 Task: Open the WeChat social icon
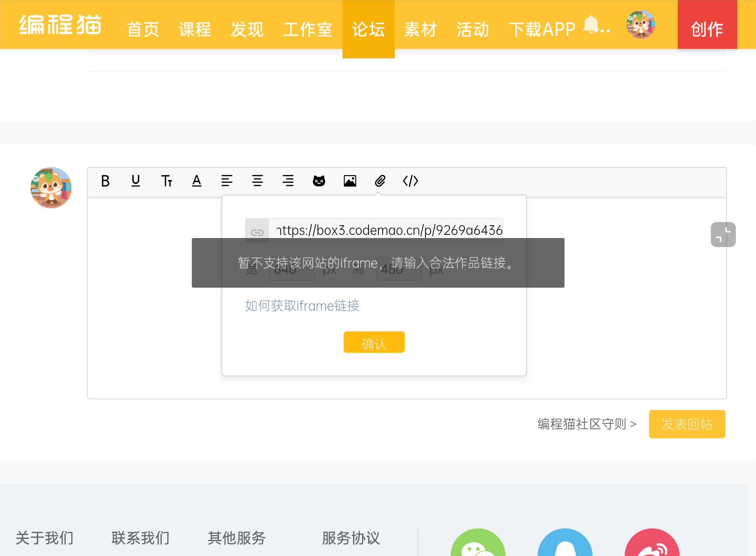tap(478, 542)
